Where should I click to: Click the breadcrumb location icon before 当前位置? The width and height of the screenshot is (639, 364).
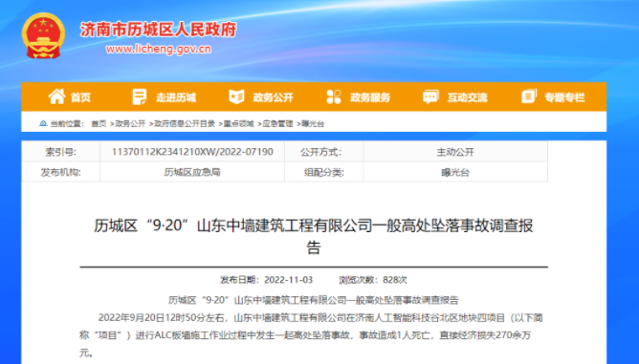[x=43, y=123]
